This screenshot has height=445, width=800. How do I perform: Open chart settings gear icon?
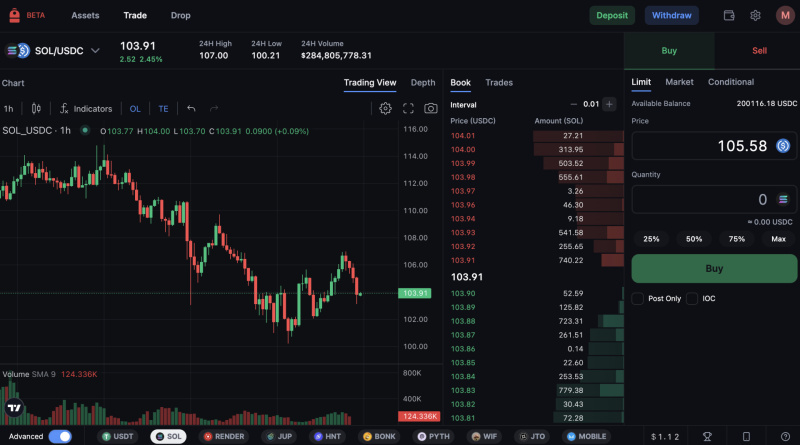click(x=385, y=108)
